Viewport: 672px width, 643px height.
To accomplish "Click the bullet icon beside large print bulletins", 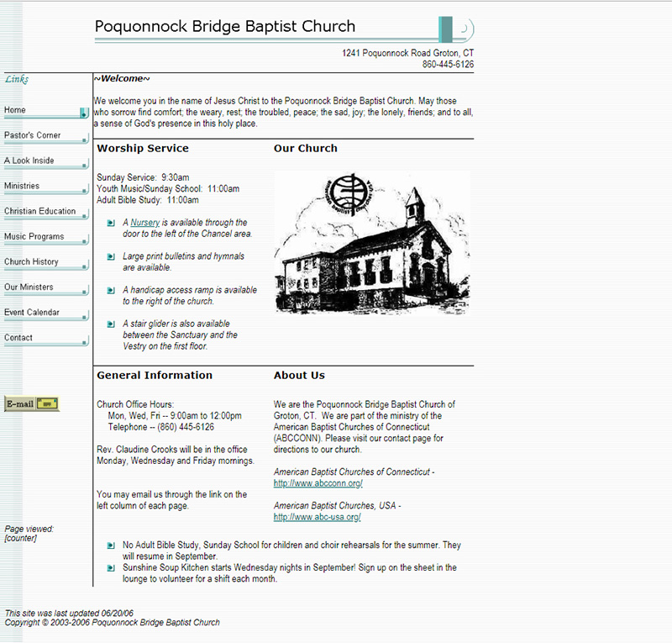I will tap(111, 256).
